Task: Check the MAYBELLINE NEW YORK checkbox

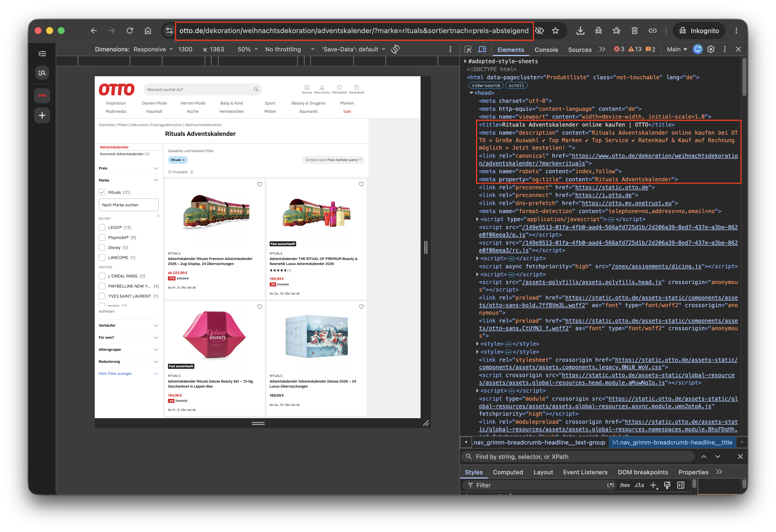Action: click(x=102, y=286)
